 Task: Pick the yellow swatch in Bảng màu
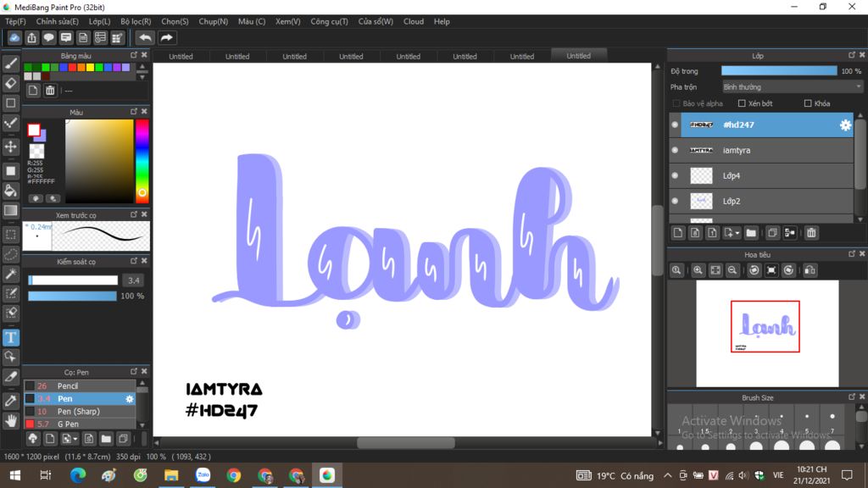click(x=90, y=68)
